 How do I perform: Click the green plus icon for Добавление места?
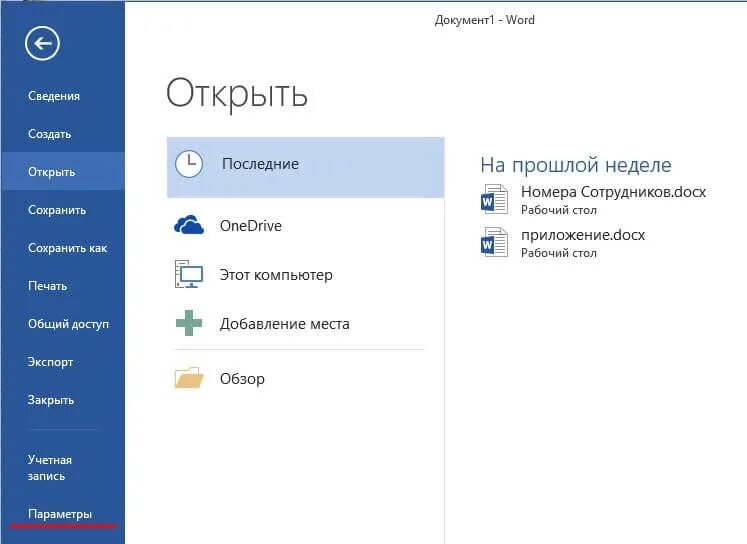click(189, 323)
